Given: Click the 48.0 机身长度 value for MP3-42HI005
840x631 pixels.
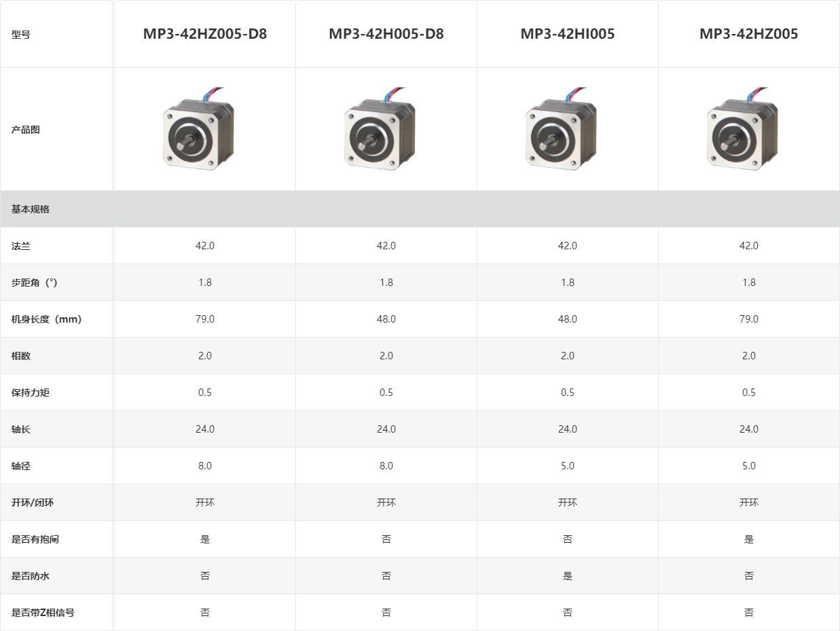Looking at the screenshot, I should pos(568,319).
